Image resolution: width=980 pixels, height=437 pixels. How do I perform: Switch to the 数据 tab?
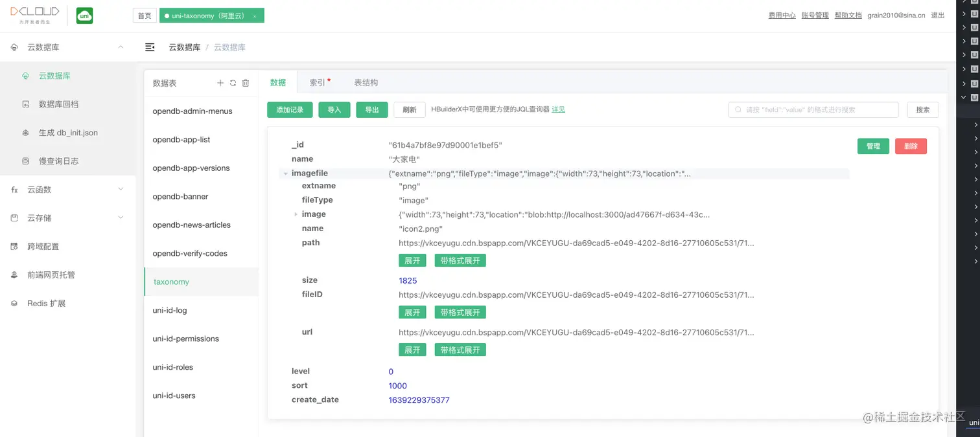pyautogui.click(x=278, y=83)
